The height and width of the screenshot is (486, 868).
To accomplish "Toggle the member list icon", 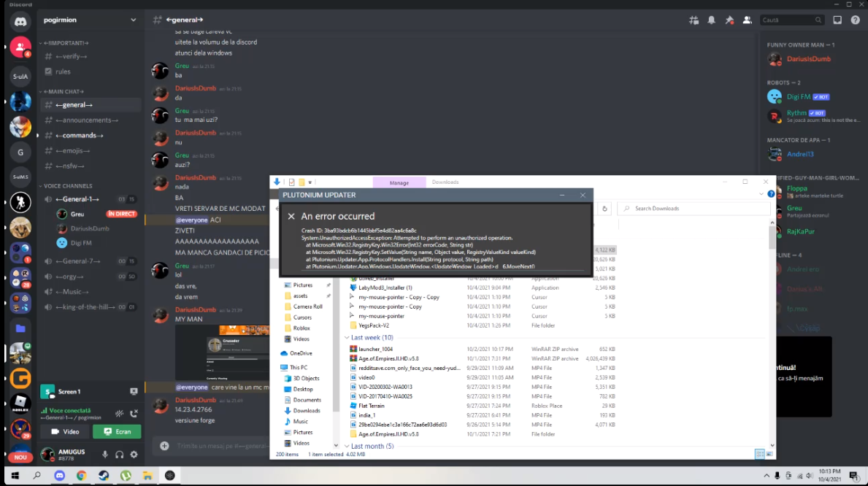I will pyautogui.click(x=748, y=20).
